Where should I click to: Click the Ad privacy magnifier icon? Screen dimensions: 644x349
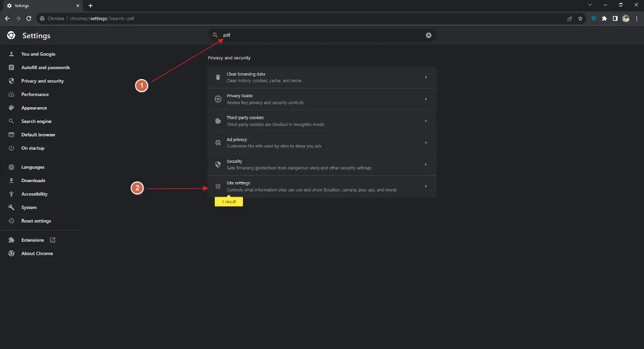coord(218,142)
